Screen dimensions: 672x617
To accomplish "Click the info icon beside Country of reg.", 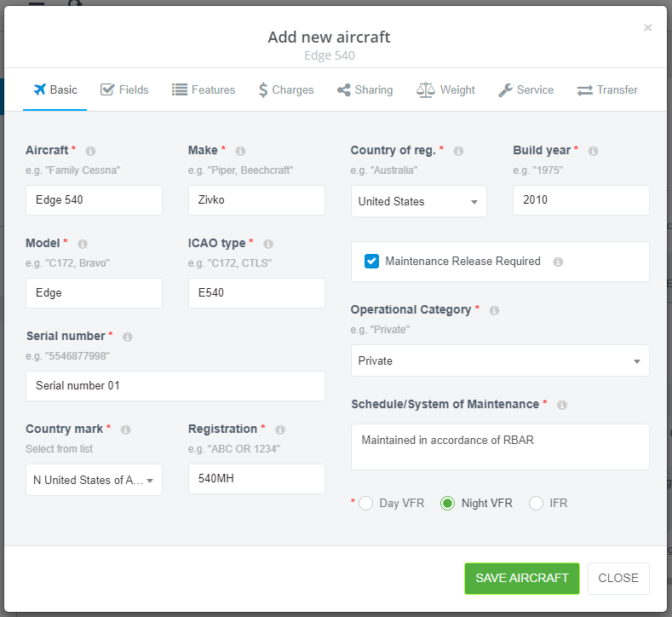I will pos(458,151).
